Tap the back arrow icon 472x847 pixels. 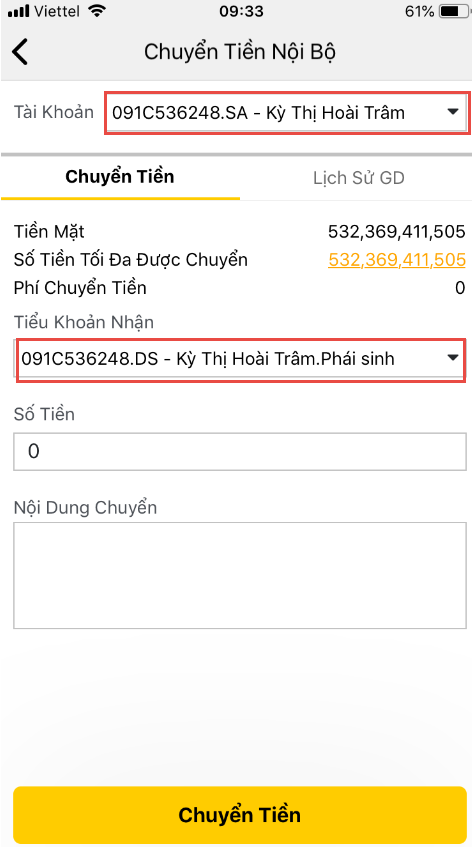coord(20,52)
